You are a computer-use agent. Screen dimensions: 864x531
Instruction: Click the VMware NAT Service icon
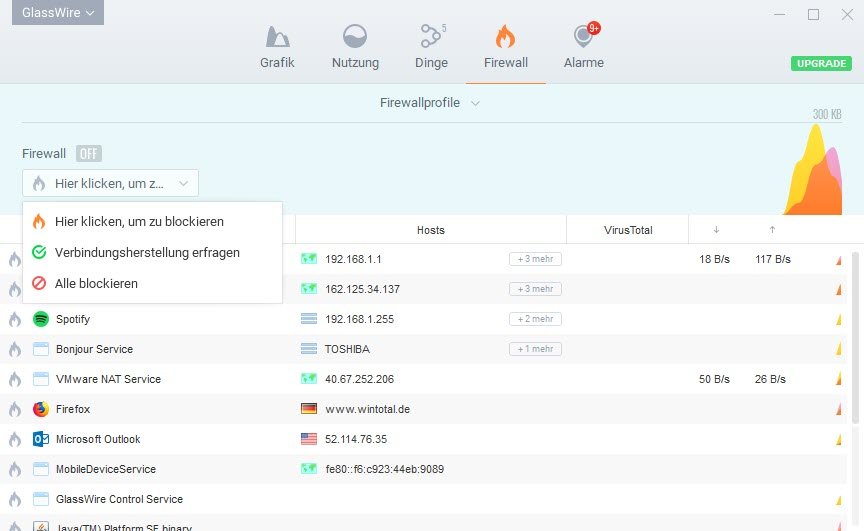coord(41,379)
